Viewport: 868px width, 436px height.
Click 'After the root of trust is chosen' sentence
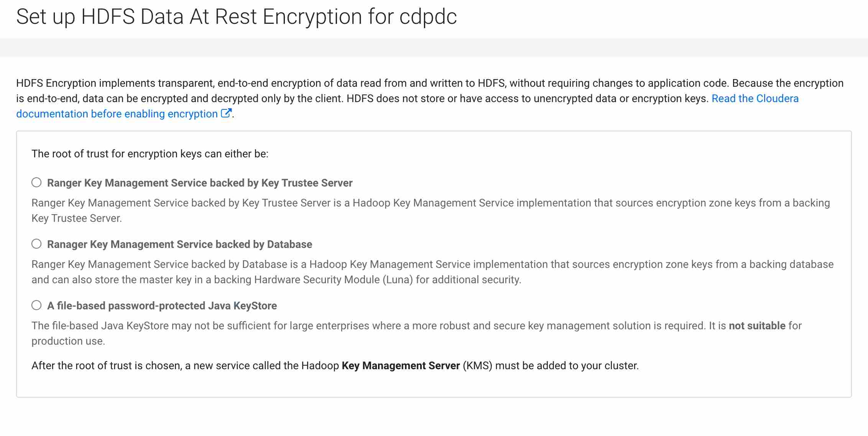(x=184, y=366)
